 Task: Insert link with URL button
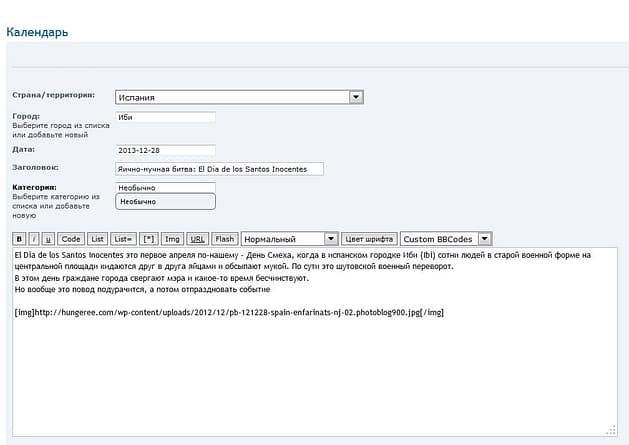pos(198,239)
